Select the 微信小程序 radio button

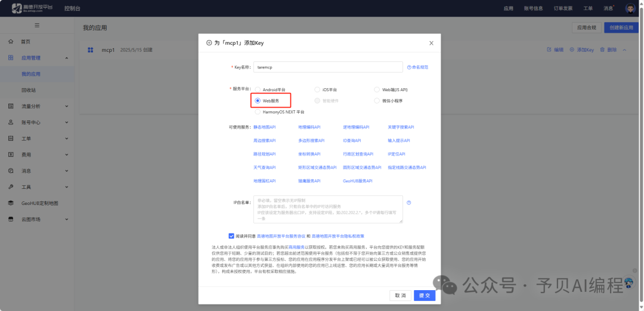377,101
